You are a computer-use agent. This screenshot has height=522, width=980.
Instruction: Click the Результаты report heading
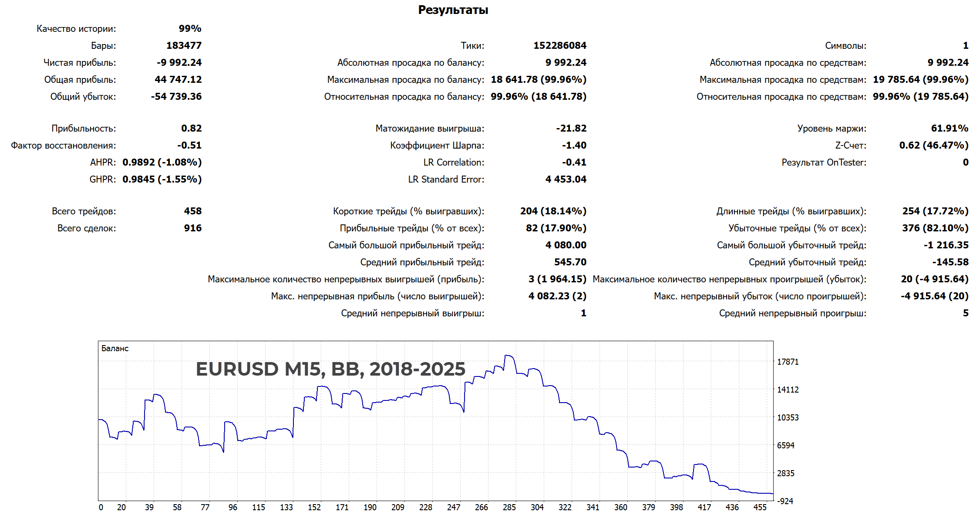453,10
